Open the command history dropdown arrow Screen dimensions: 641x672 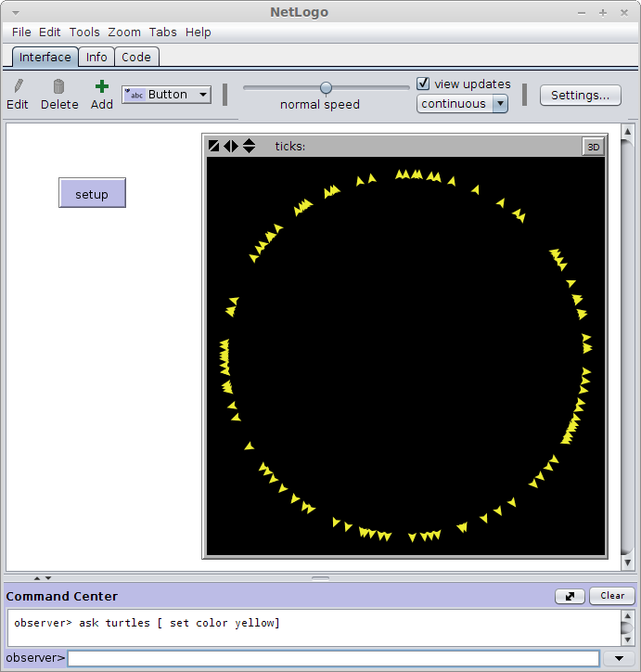(619, 658)
